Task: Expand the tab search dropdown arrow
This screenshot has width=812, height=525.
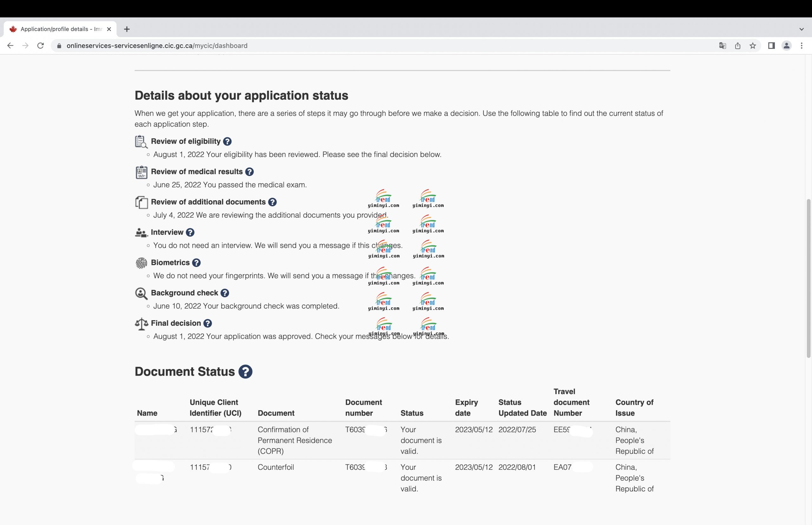Action: pos(802,29)
